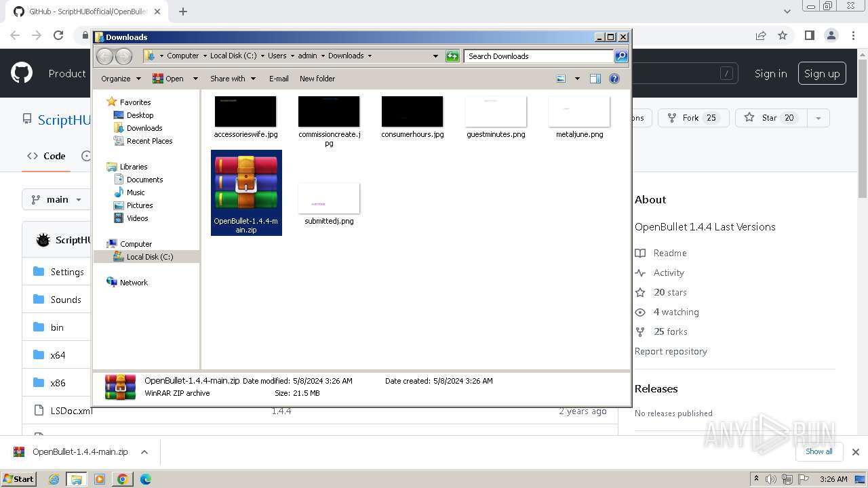Fork the repository with Fork button

(694, 118)
